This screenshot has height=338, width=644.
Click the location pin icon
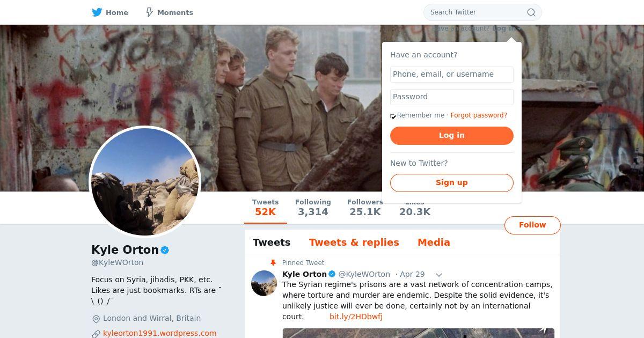click(x=96, y=319)
